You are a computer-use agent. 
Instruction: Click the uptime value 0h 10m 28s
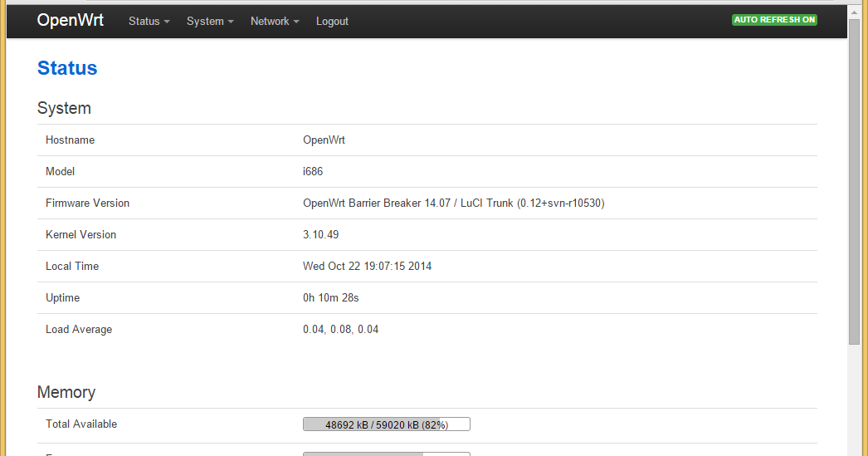pos(330,298)
